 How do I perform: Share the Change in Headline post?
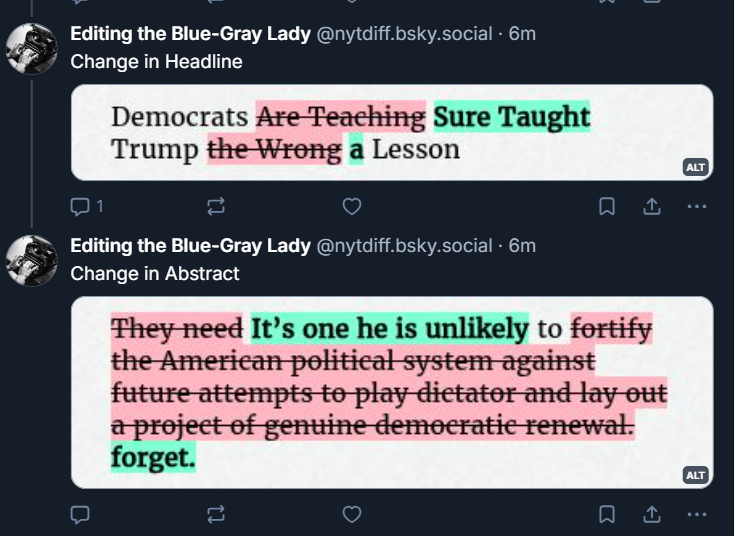(651, 207)
